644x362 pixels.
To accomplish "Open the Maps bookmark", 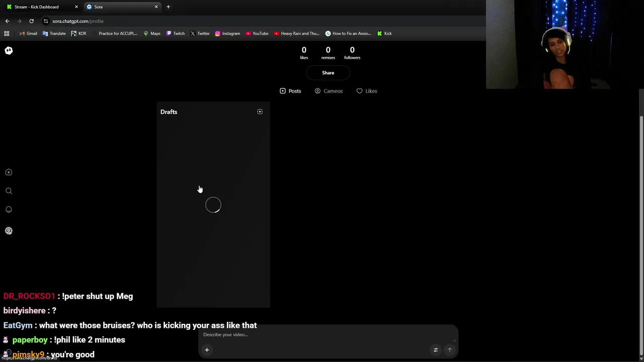I will tap(152, 33).
